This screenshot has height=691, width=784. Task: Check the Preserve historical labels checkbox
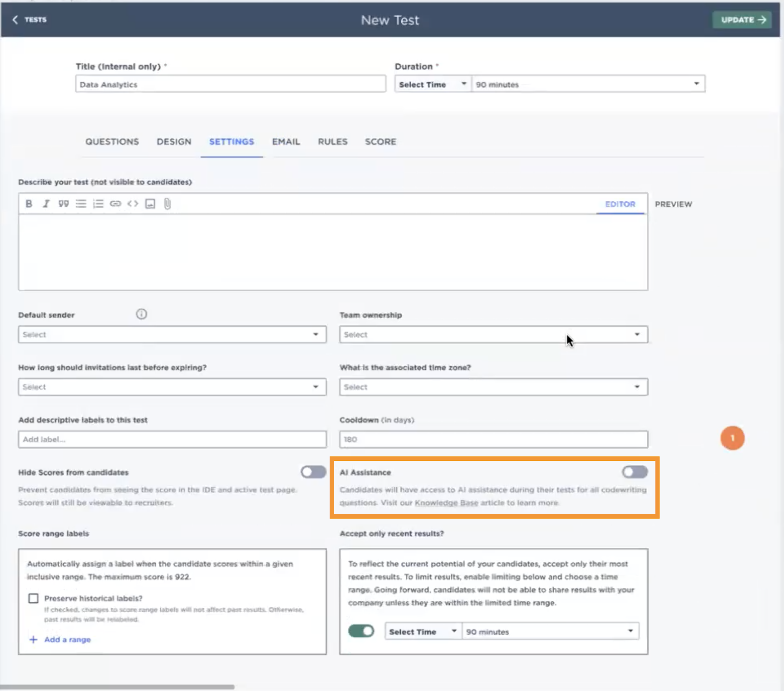[33, 598]
